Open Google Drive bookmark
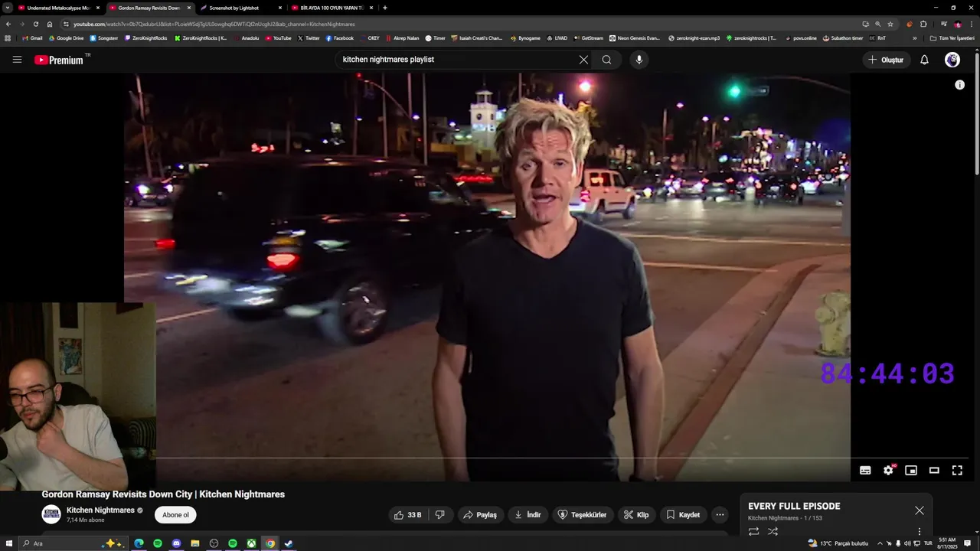This screenshot has height=551, width=980. click(66, 37)
